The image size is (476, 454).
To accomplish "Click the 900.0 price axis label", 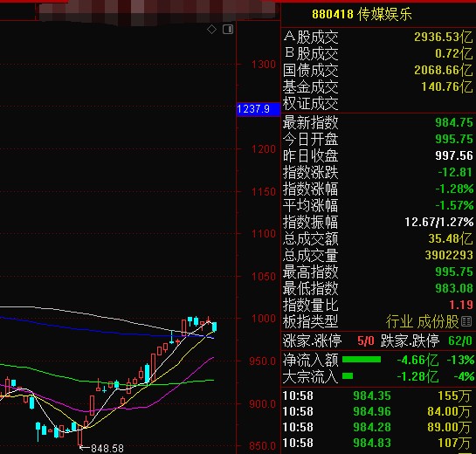I will (263, 404).
